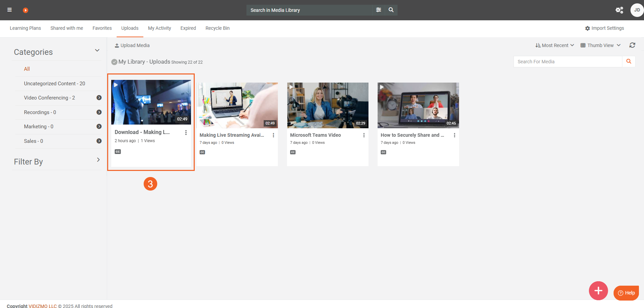Viewport: 644px width, 308px height.
Task: Open the hamburger navigation menu
Action: pyautogui.click(x=9, y=10)
